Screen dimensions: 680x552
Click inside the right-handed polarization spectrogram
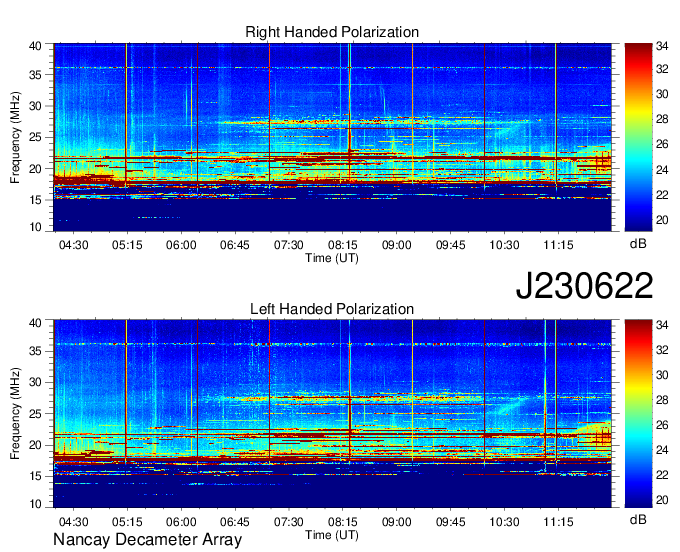tap(332, 137)
